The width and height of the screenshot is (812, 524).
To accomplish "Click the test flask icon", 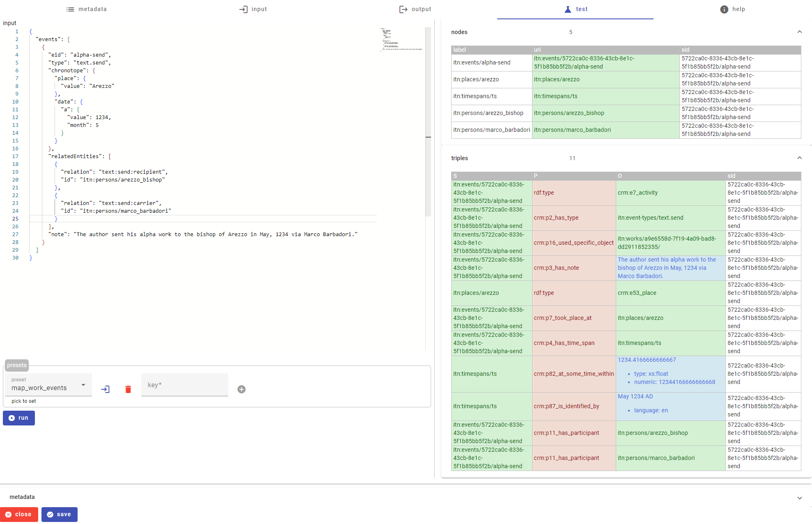I will 568,9.
